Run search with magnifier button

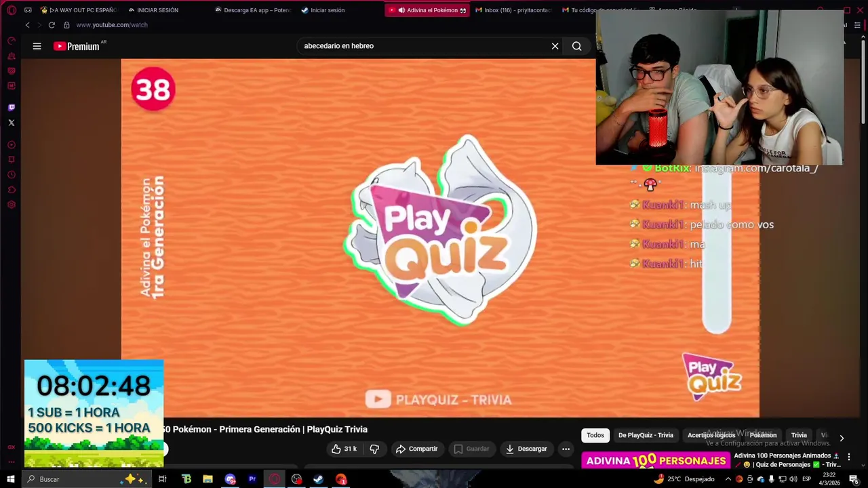pos(576,46)
